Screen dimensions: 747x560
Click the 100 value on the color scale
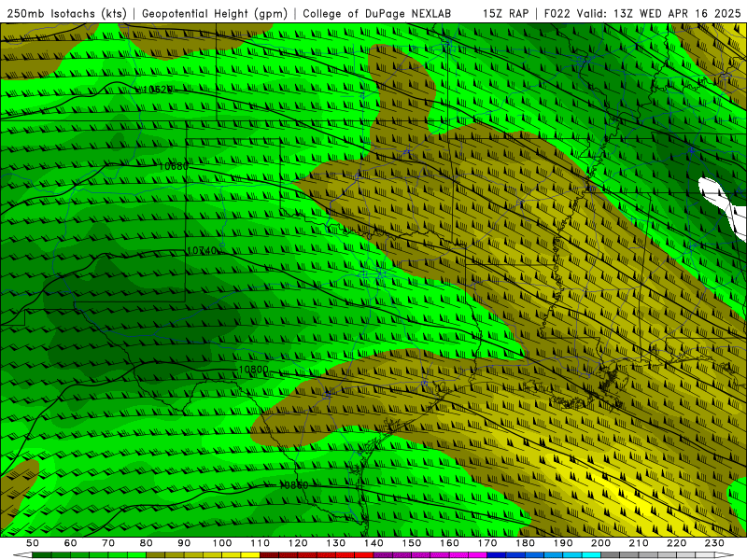[222, 543]
